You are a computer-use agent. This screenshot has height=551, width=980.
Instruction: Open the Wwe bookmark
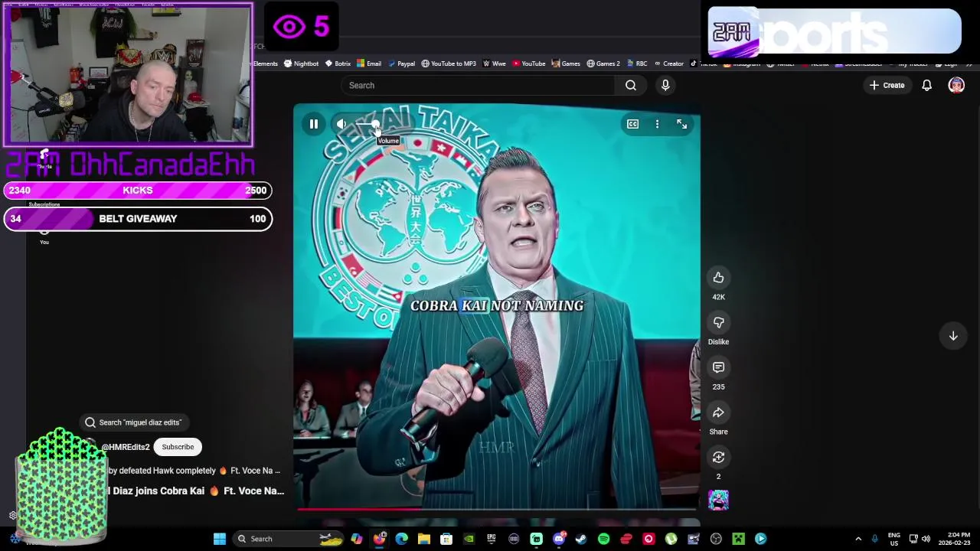pyautogui.click(x=495, y=64)
